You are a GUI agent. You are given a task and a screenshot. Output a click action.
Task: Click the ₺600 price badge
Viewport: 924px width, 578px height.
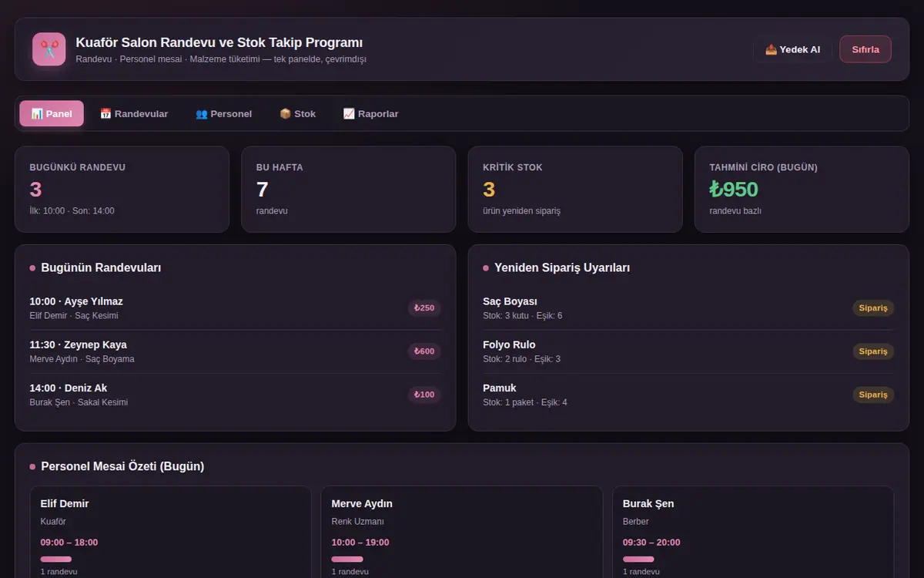pyautogui.click(x=424, y=351)
